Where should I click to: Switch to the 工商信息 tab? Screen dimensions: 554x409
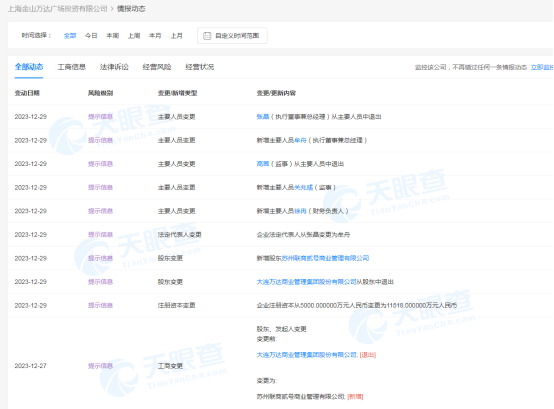tap(72, 67)
